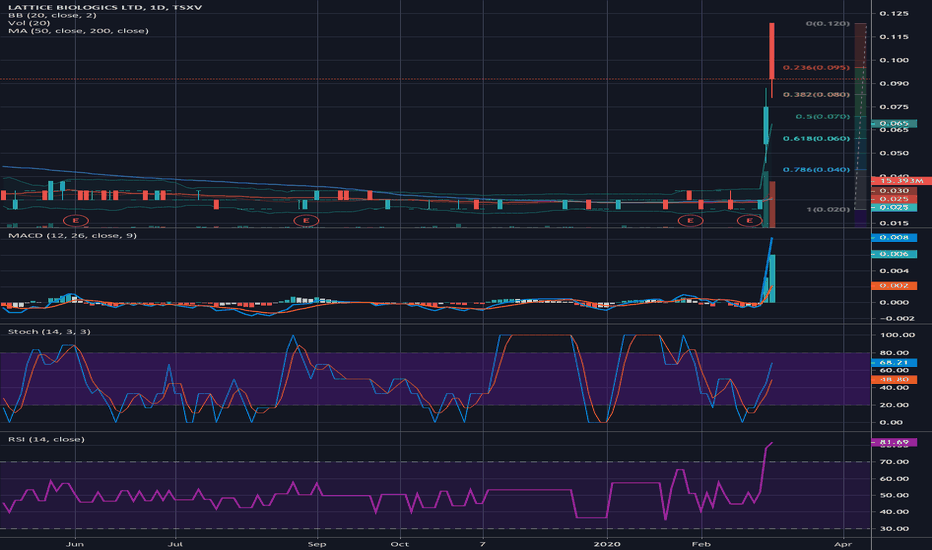
Task: Open the earnings E marker before September
Action: click(x=306, y=221)
